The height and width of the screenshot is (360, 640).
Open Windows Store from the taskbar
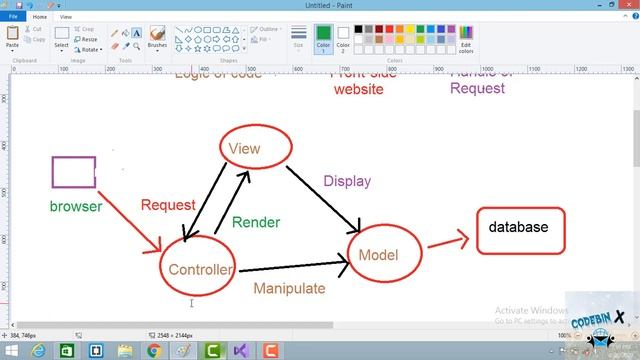(67, 351)
